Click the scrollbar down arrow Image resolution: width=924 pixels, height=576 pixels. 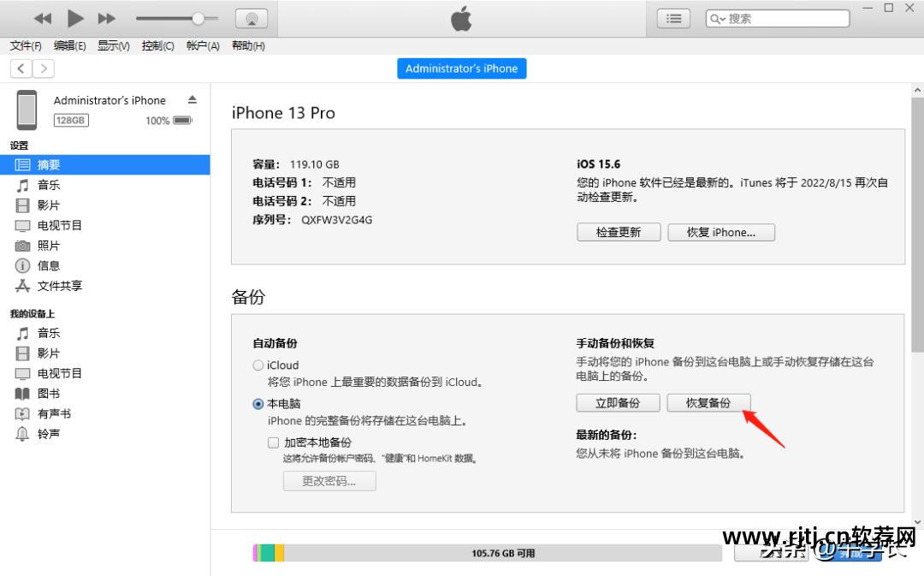pos(917,522)
